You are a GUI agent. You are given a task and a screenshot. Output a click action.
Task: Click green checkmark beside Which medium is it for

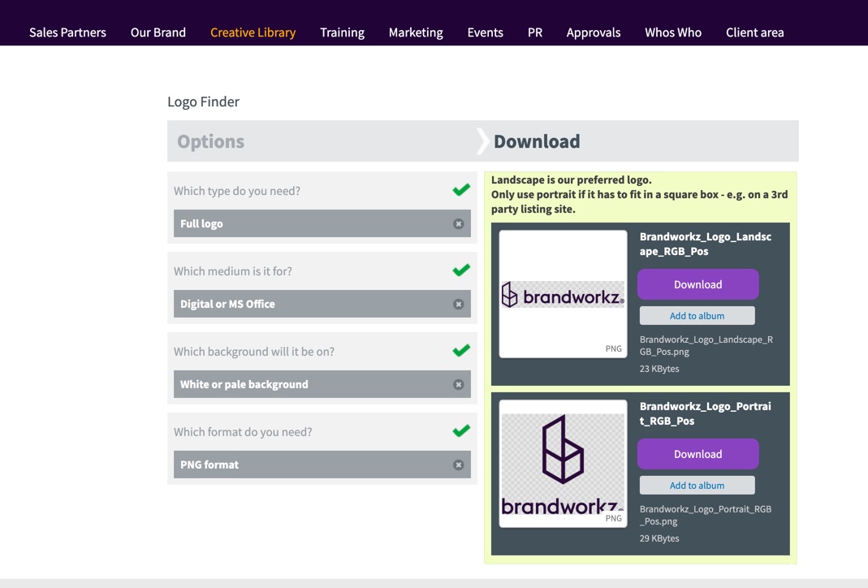click(461, 270)
